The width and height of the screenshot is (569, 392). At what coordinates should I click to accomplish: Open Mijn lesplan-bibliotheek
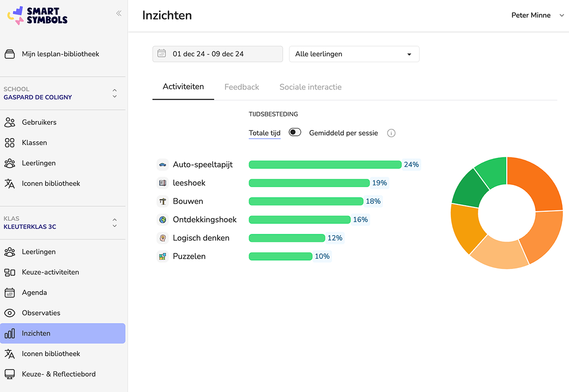tap(60, 54)
